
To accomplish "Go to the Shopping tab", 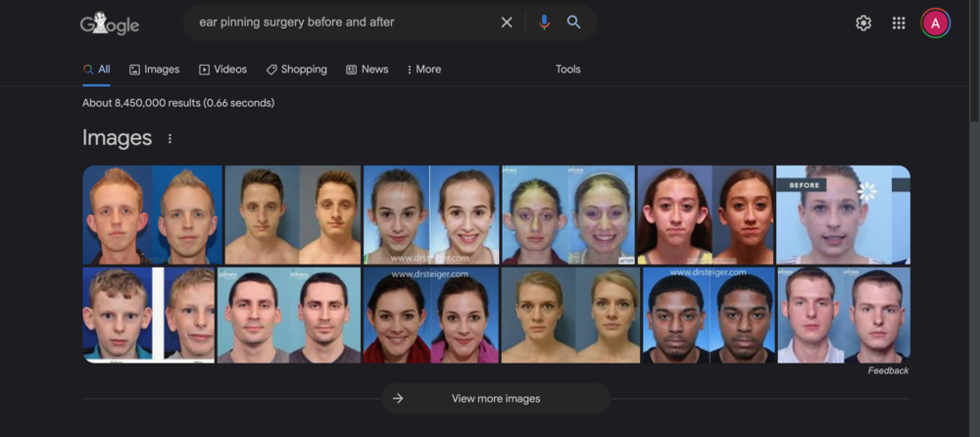I will pyautogui.click(x=296, y=70).
